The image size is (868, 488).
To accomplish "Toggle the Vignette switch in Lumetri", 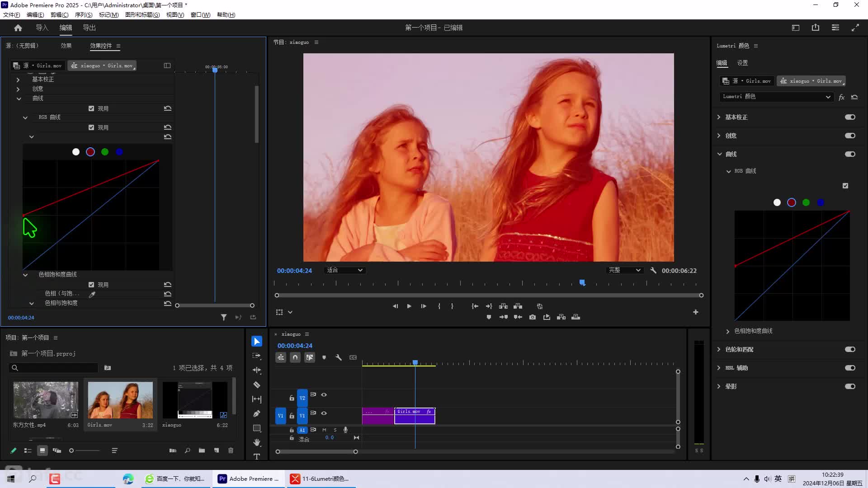I will (x=850, y=386).
